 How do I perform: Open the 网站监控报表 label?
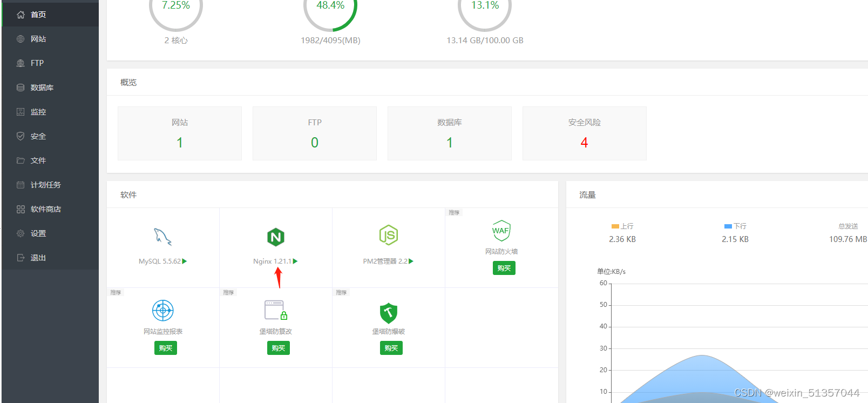pyautogui.click(x=163, y=332)
